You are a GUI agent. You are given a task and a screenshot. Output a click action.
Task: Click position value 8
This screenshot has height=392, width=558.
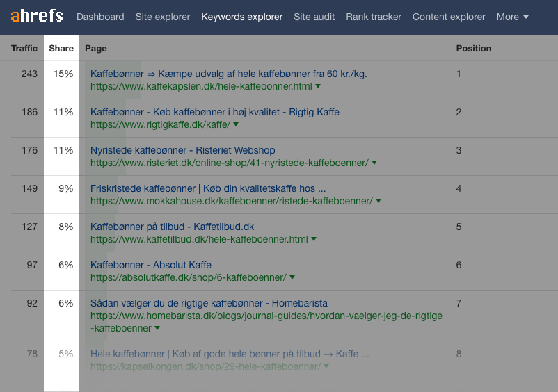click(459, 354)
